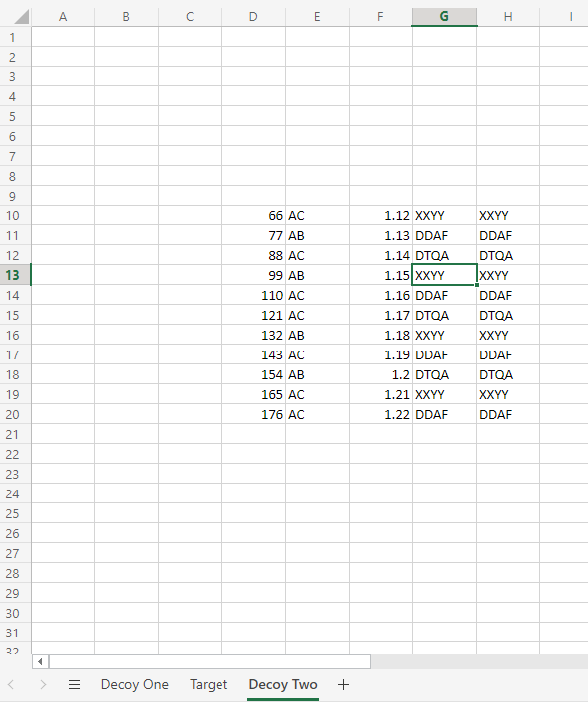Click cell with value 110

click(254, 295)
